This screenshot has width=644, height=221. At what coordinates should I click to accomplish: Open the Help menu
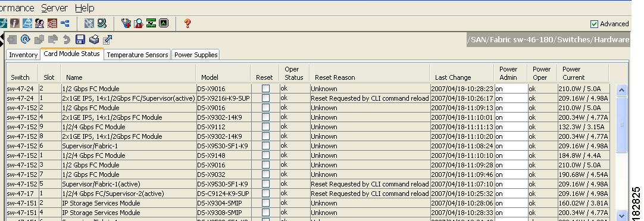pyautogui.click(x=85, y=8)
